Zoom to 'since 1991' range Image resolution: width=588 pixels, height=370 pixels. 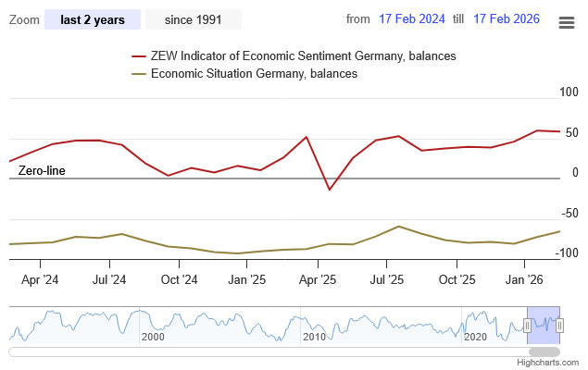pos(193,19)
